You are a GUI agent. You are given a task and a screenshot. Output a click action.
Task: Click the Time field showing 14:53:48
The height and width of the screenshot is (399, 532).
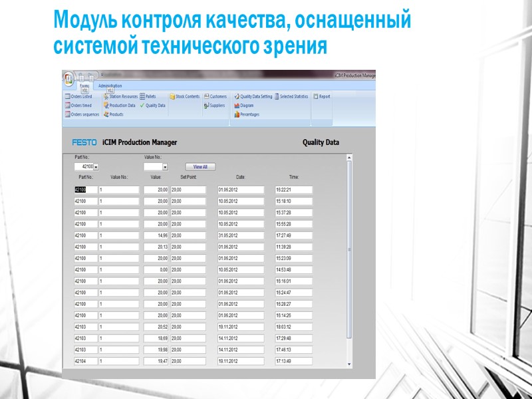click(293, 270)
